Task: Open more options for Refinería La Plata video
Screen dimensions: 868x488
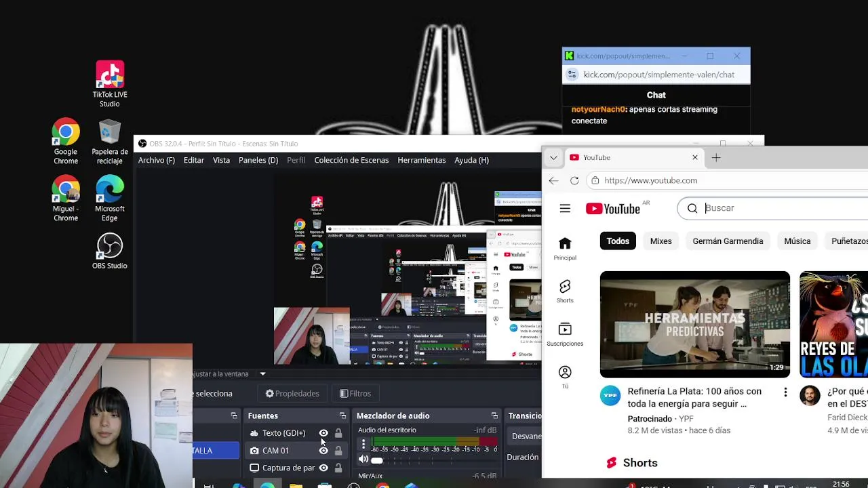Action: pyautogui.click(x=785, y=392)
